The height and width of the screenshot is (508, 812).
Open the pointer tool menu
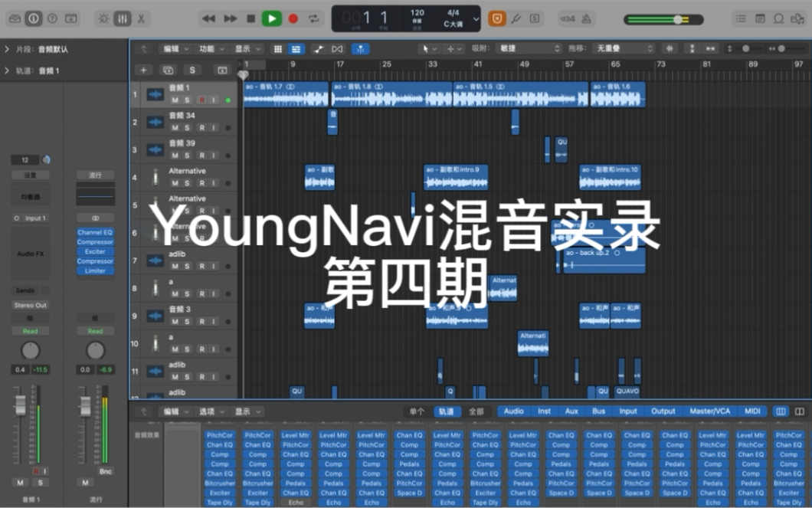point(429,49)
